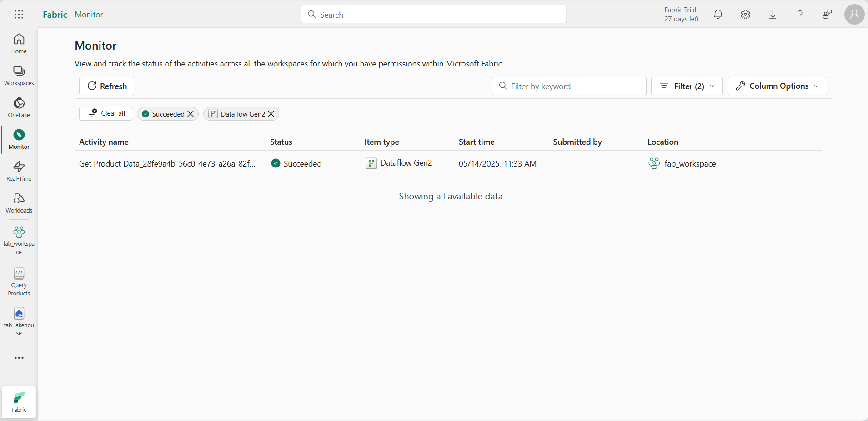
Task: Click the Succeeded status in row
Action: (296, 164)
